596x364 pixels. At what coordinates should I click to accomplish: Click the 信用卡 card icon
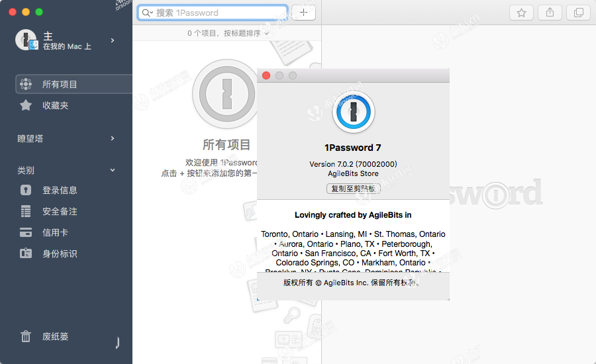pos(26,232)
